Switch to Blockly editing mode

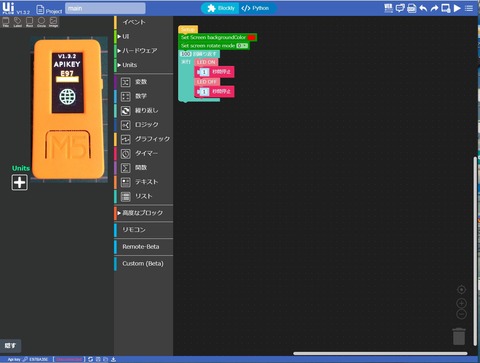(221, 8)
